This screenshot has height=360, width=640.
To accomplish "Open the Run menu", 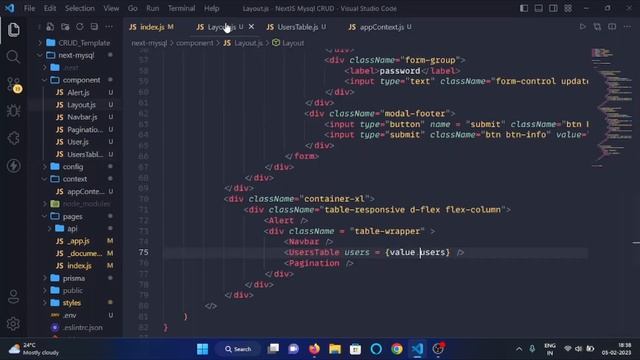I will [153, 8].
